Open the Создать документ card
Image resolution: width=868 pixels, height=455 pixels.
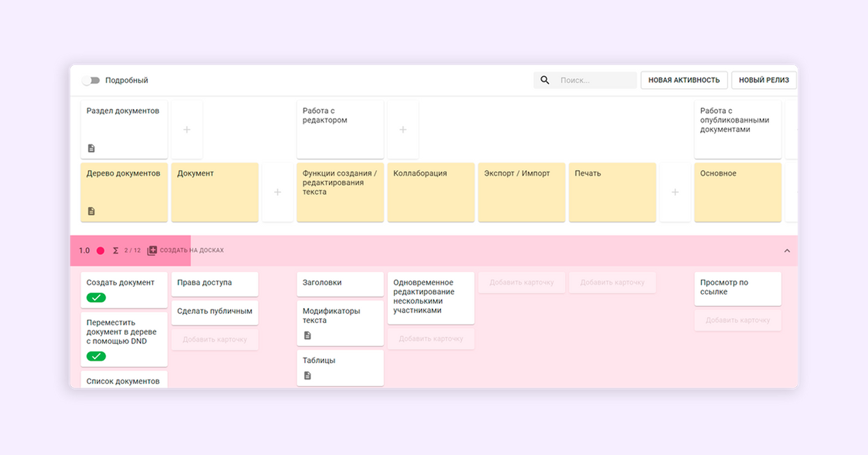click(x=124, y=290)
